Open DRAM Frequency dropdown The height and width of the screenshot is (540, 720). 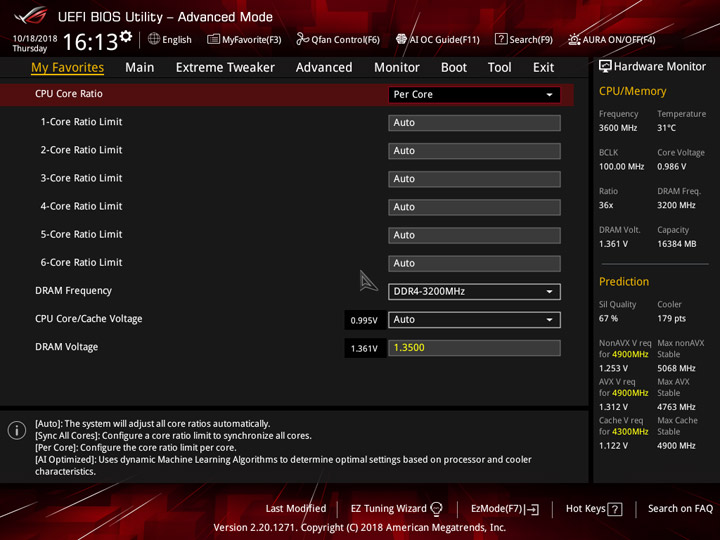click(x=474, y=292)
